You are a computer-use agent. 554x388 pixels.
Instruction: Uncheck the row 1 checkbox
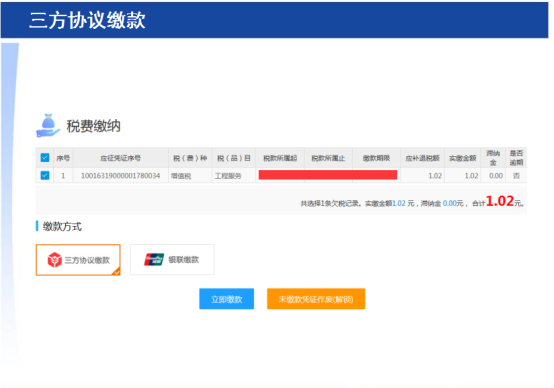tap(45, 175)
